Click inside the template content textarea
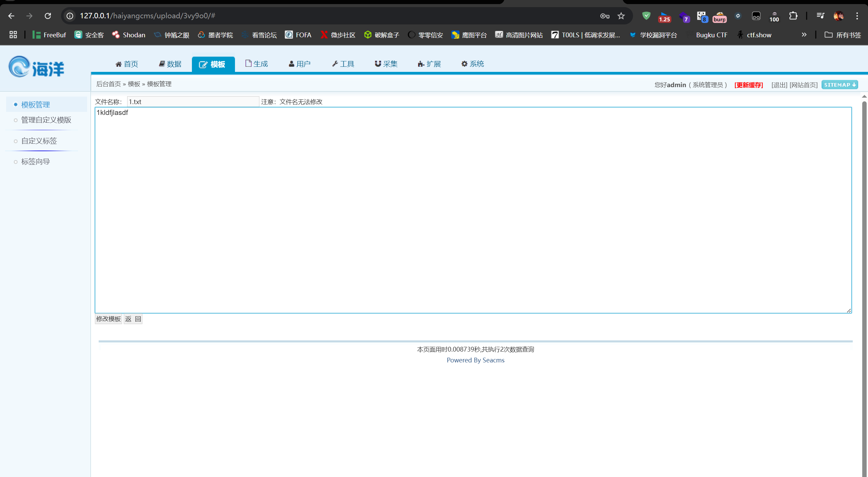Screen dimensions: 868x477 click(x=473, y=210)
